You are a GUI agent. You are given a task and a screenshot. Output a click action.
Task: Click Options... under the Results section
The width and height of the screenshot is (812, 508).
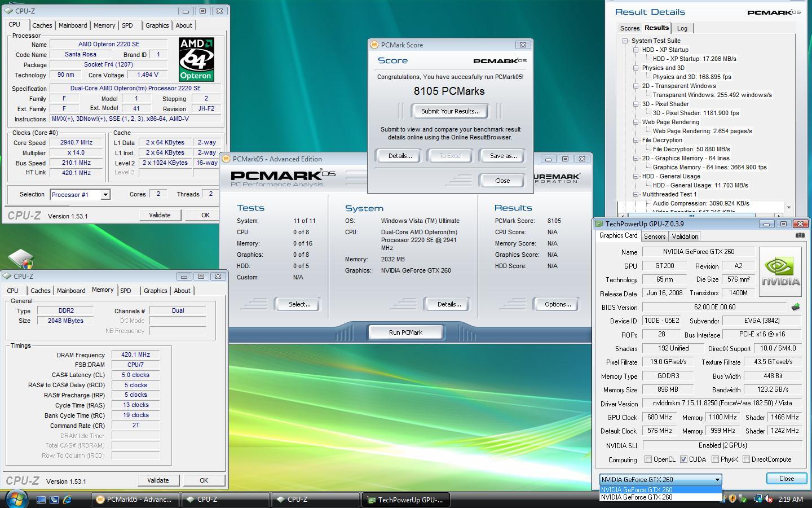557,304
